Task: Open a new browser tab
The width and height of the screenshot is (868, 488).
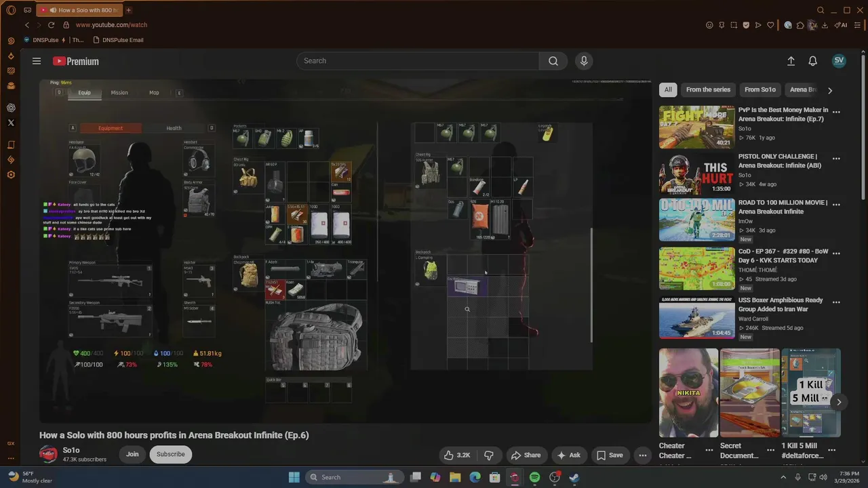Action: click(x=128, y=10)
